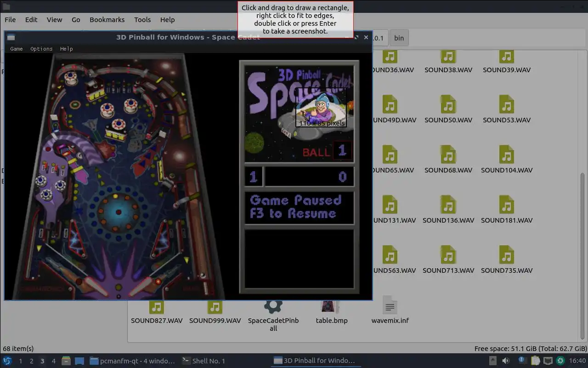Select the SOUND131.WAV file icon

tap(390, 205)
